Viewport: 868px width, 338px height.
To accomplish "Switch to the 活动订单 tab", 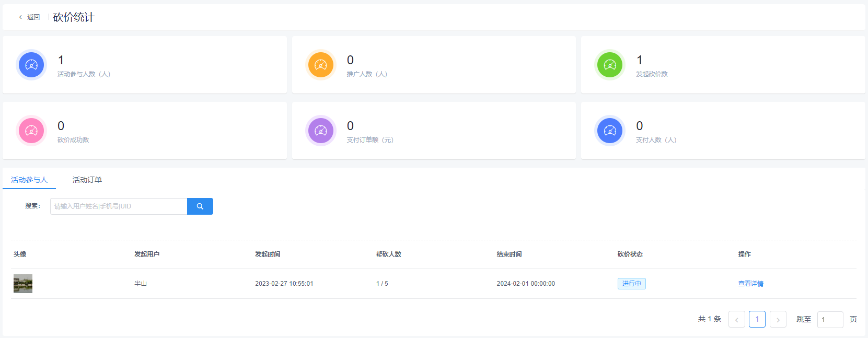I will [x=87, y=180].
